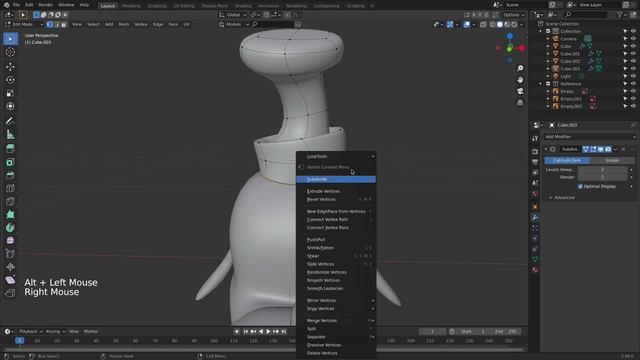
Task: Click the current frame marker at 1
Action: [19, 340]
